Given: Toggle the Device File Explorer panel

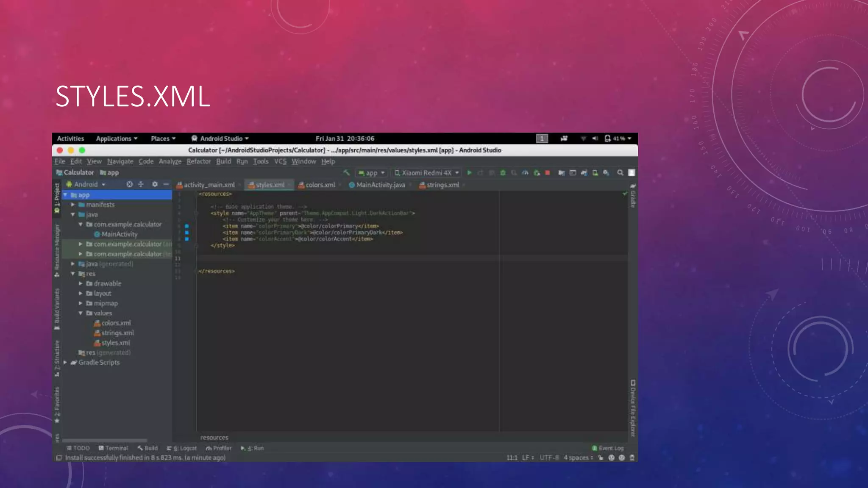Looking at the screenshot, I should [632, 408].
